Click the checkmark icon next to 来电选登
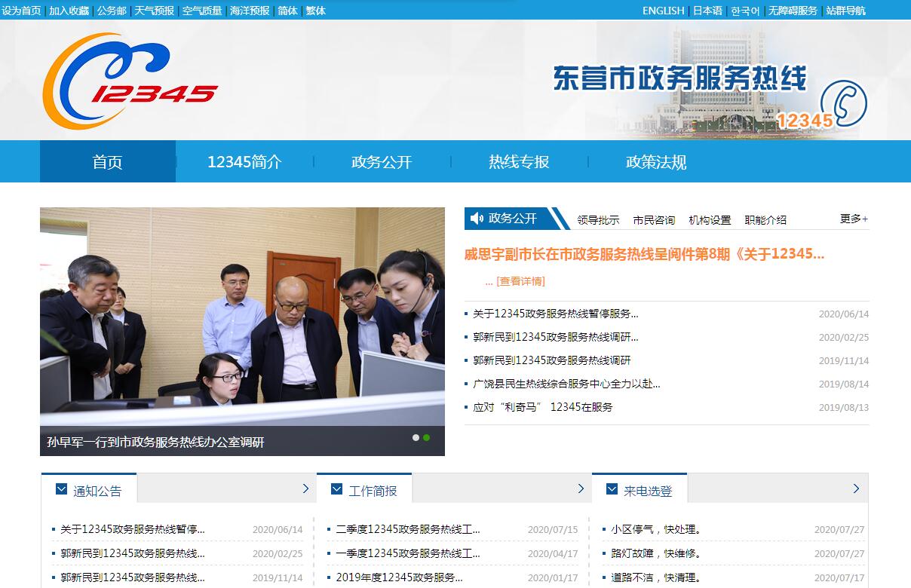This screenshot has height=588, width=911. pyautogui.click(x=612, y=490)
